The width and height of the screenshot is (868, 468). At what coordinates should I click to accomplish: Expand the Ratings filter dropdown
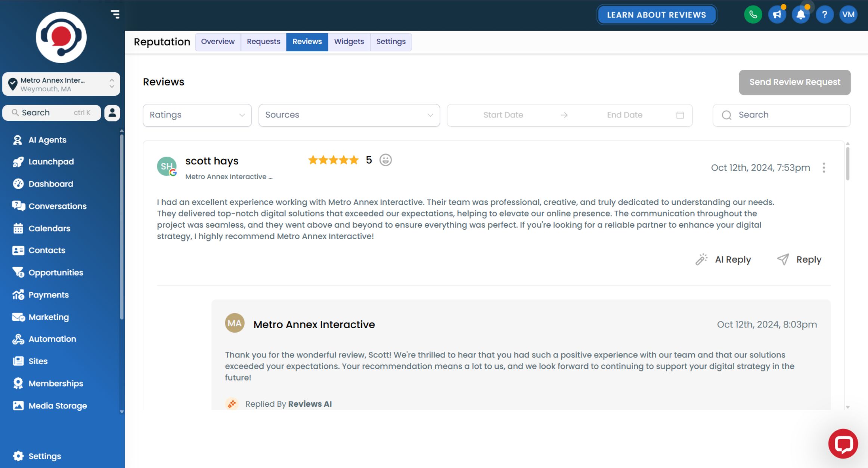[x=197, y=115]
